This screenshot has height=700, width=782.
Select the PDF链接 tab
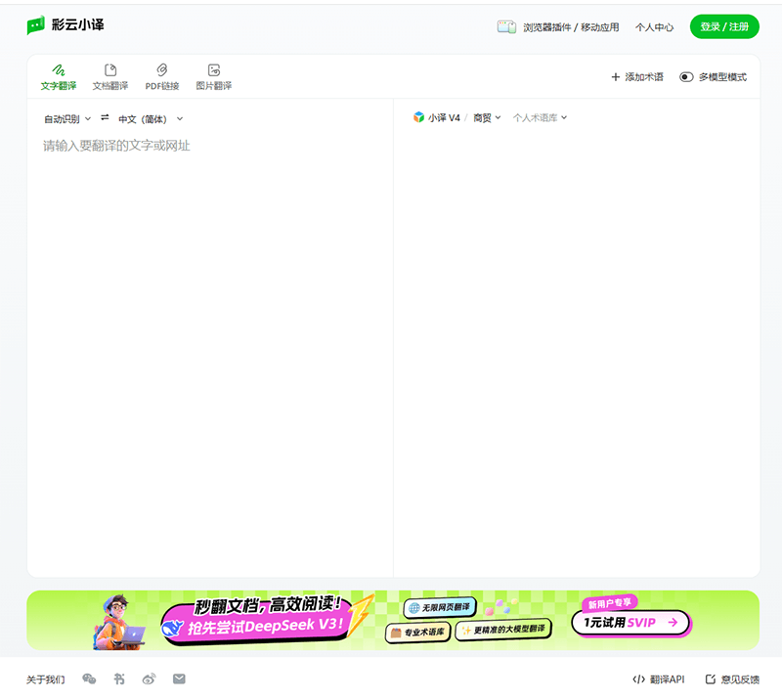click(x=162, y=77)
